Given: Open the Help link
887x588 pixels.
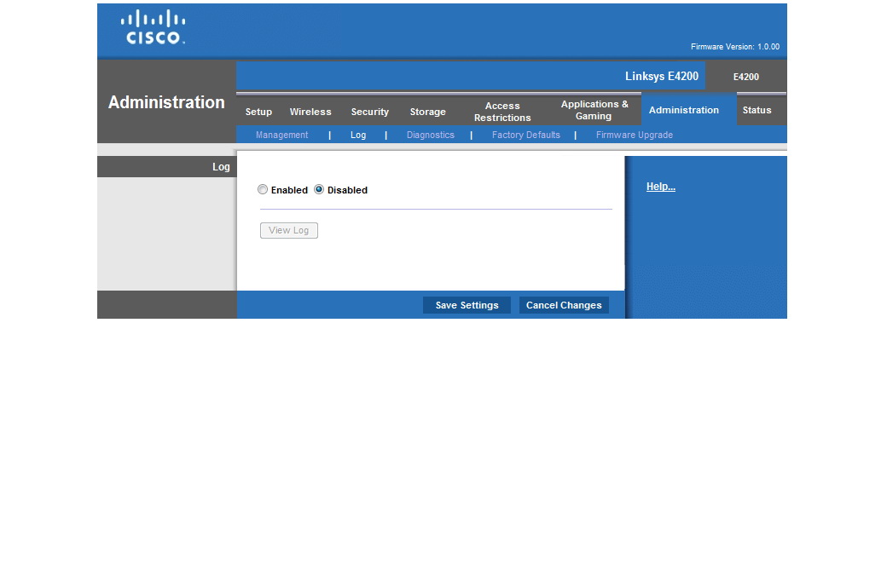Looking at the screenshot, I should pos(661,187).
